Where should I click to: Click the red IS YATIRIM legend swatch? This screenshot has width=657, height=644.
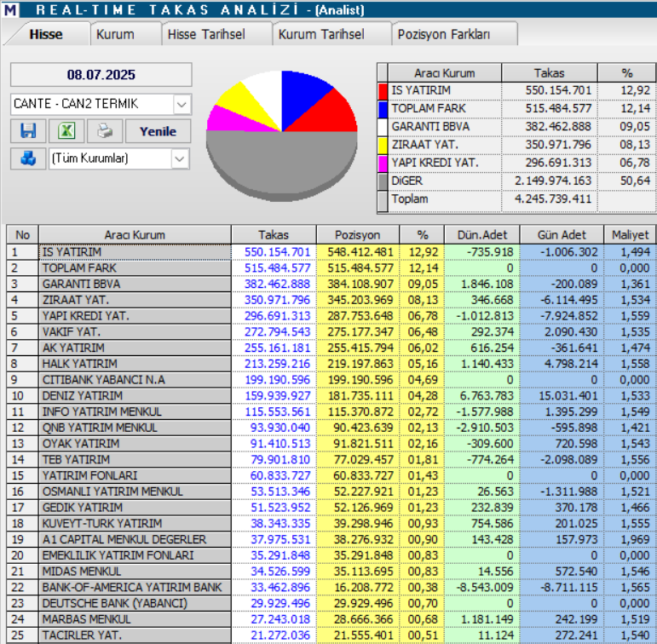pos(383,91)
